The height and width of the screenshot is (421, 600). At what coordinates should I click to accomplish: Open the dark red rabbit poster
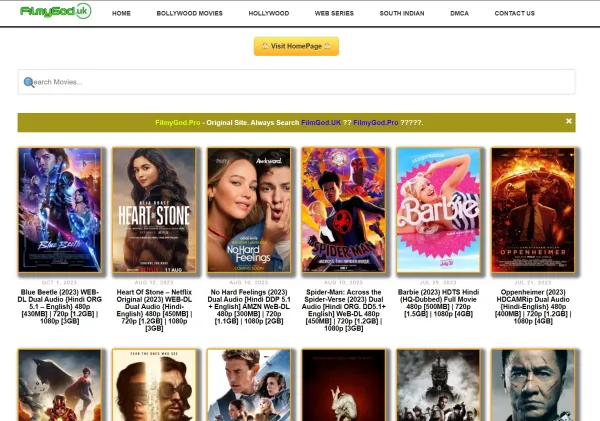344,385
